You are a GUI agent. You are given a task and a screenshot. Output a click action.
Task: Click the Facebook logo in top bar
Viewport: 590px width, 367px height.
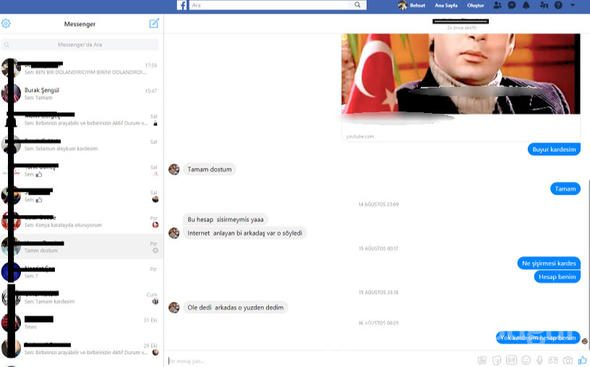pyautogui.click(x=182, y=5)
